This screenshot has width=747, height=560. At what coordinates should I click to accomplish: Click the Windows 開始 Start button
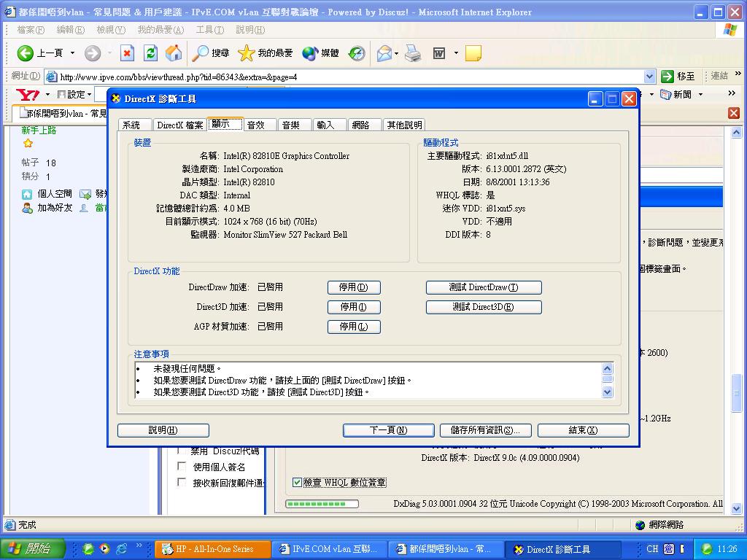click(x=32, y=549)
